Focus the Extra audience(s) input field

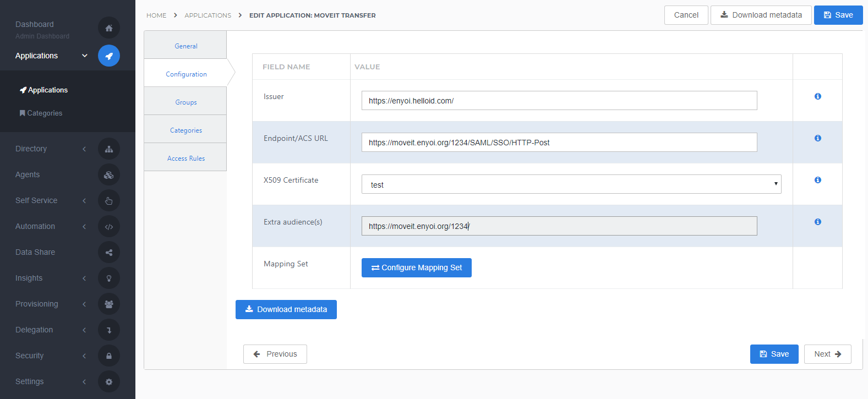(559, 226)
